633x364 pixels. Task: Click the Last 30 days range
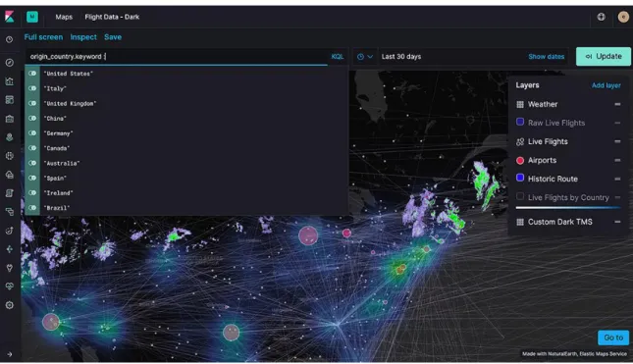pyautogui.click(x=401, y=57)
